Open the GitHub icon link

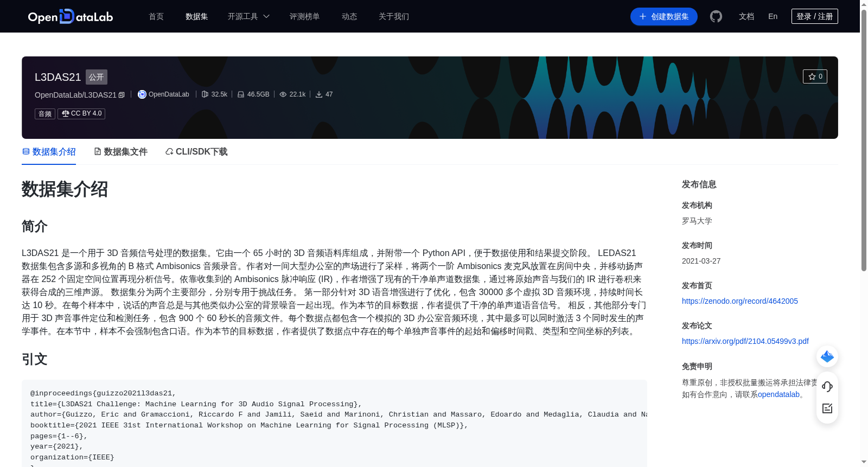[716, 16]
